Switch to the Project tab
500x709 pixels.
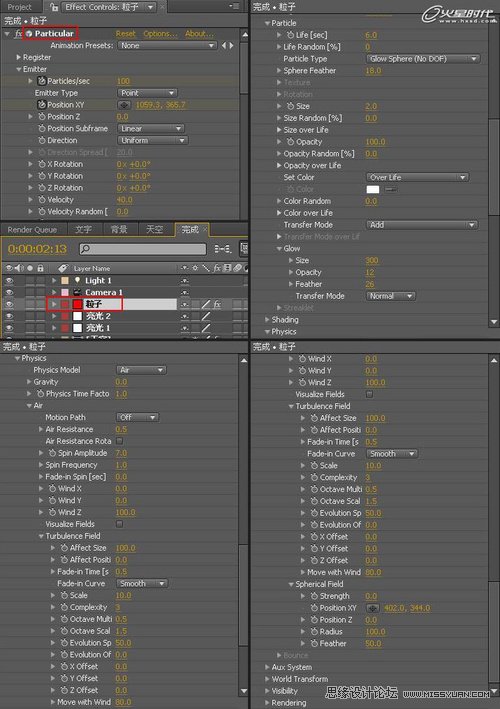point(19,7)
